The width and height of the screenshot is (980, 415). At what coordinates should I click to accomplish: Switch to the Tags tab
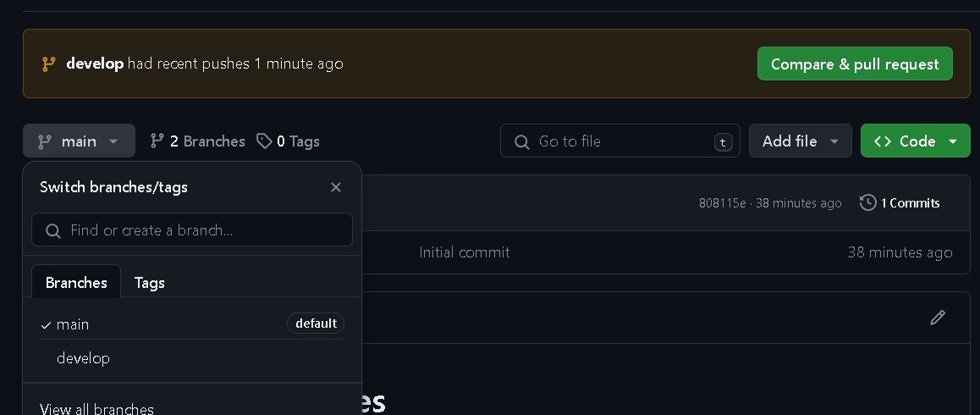[149, 283]
